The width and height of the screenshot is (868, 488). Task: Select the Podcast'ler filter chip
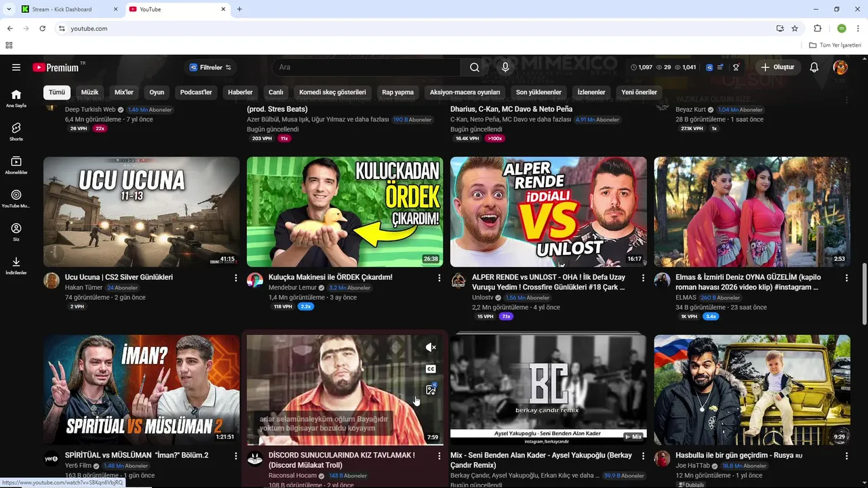tap(196, 92)
